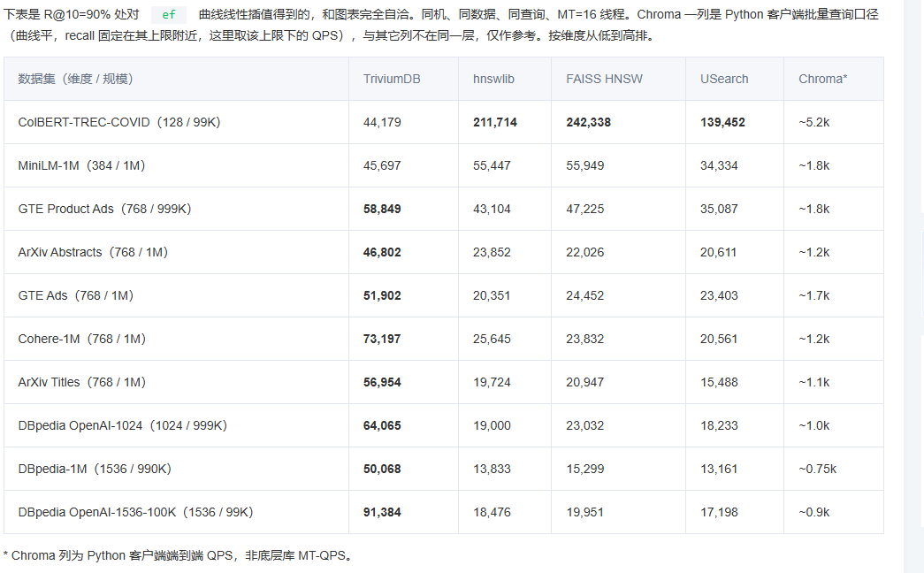Click the MiniLM-1M (384 / 1M) row label

(81, 165)
